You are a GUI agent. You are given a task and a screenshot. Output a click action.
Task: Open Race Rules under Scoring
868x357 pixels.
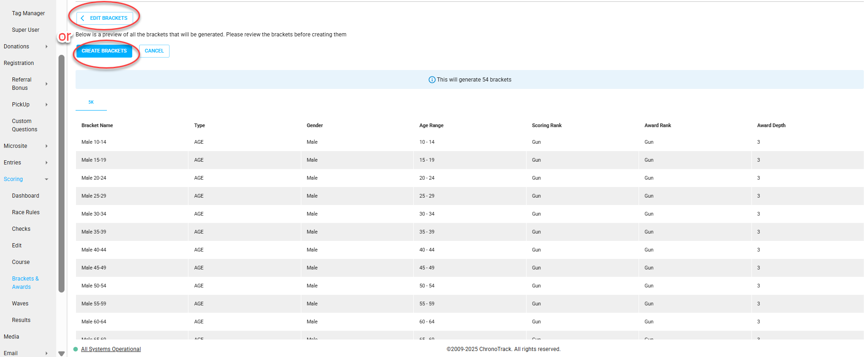26,212
